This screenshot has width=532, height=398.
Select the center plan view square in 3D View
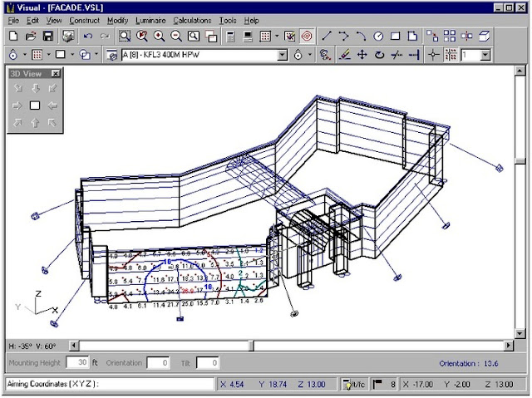click(x=35, y=106)
